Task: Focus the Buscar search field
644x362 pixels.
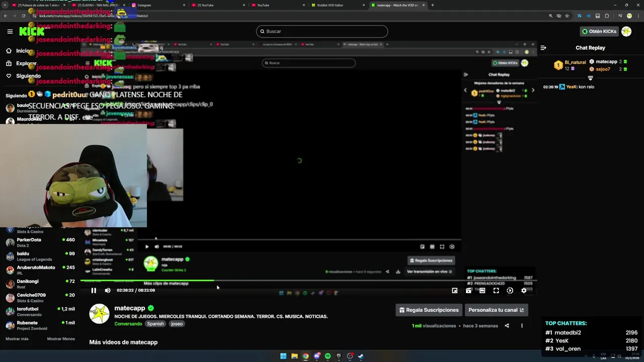Action: (x=322, y=31)
